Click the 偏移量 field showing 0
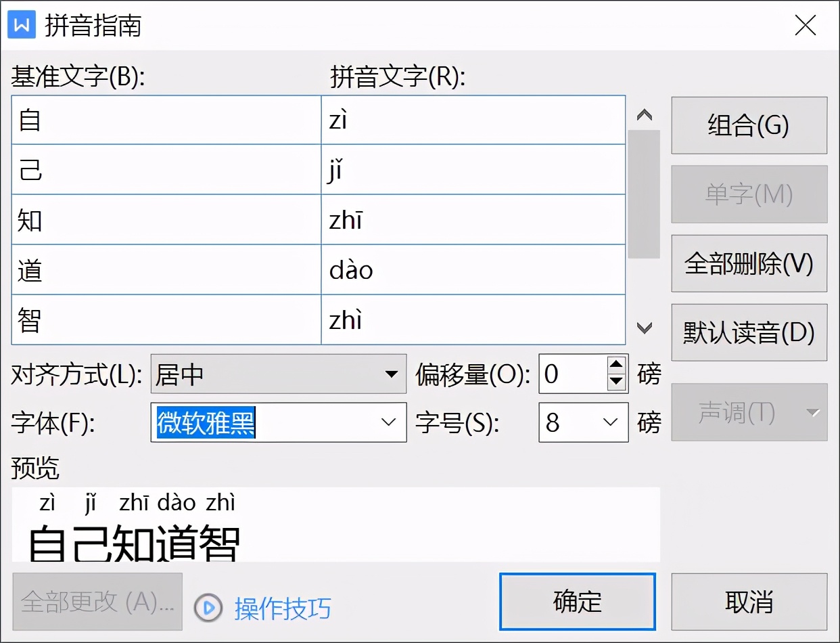Viewport: 840px width, 643px height. point(573,374)
